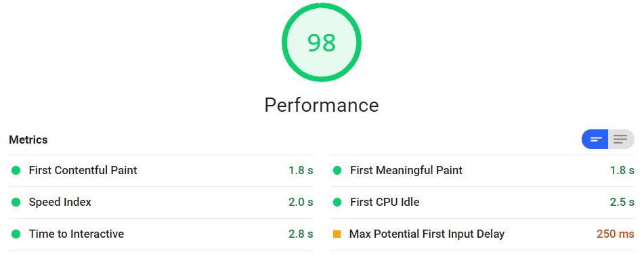Expand the Speed Index metric row
The width and height of the screenshot is (644, 254).
[160, 203]
